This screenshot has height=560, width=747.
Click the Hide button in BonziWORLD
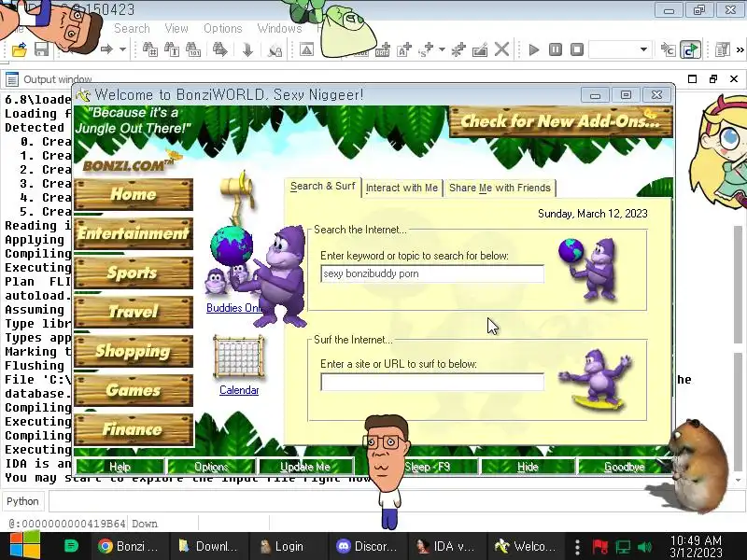click(528, 467)
